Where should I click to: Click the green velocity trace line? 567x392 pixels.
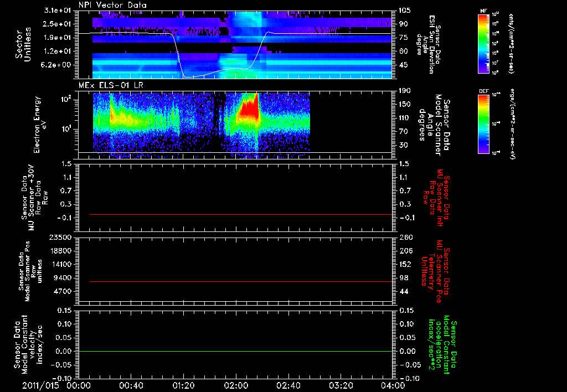point(235,351)
